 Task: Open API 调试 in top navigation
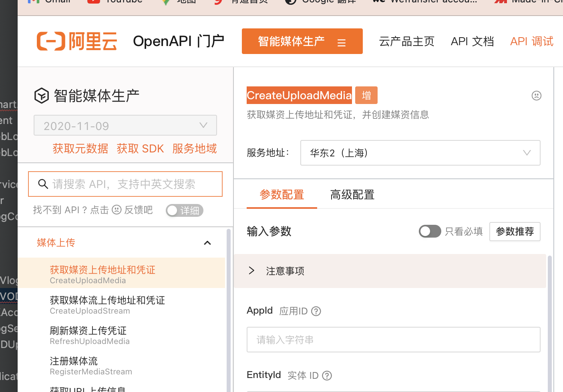[x=532, y=41]
